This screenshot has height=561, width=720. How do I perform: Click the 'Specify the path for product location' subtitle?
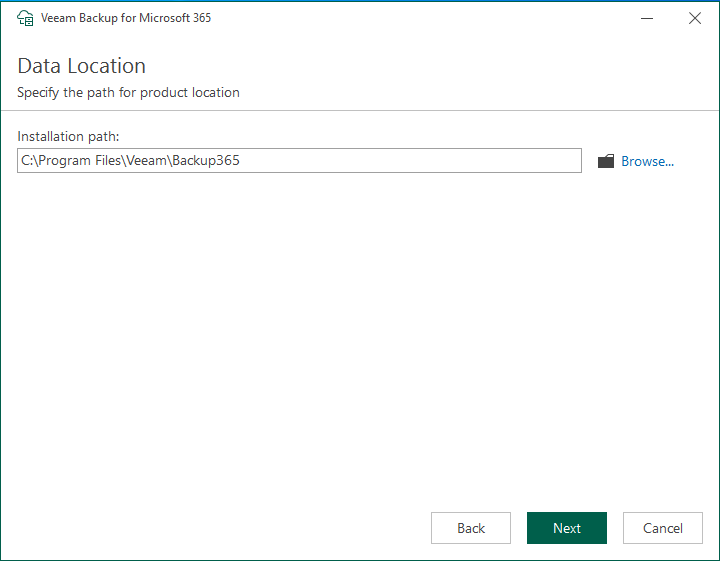[128, 92]
